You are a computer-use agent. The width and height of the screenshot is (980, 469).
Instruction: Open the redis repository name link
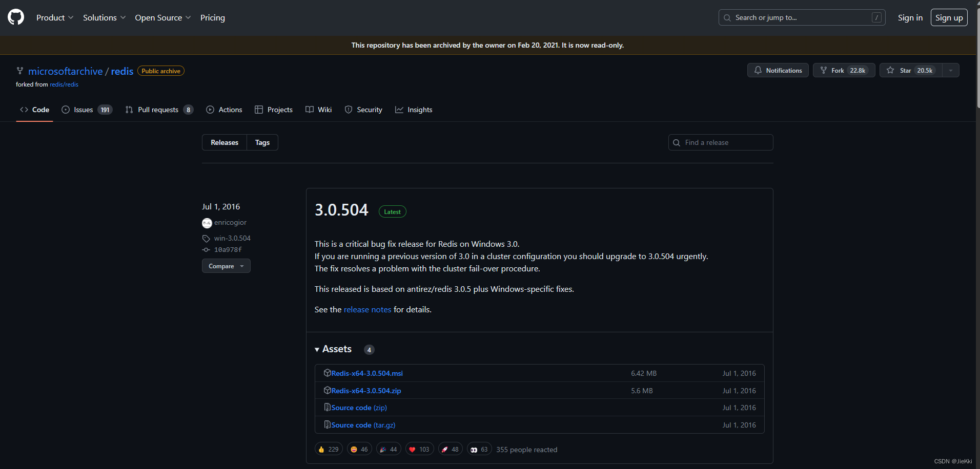(122, 71)
